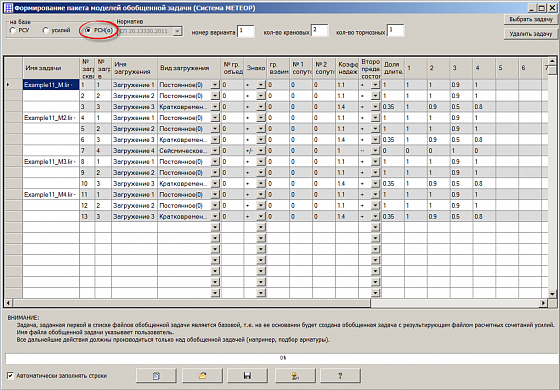Click the 'номер варианта' input field
Viewport: 560px width, 390px height.
coord(246,31)
